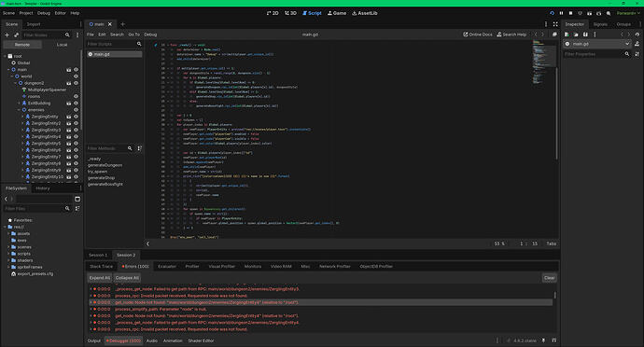
Task: Pause the running project
Action: pyautogui.click(x=562, y=13)
